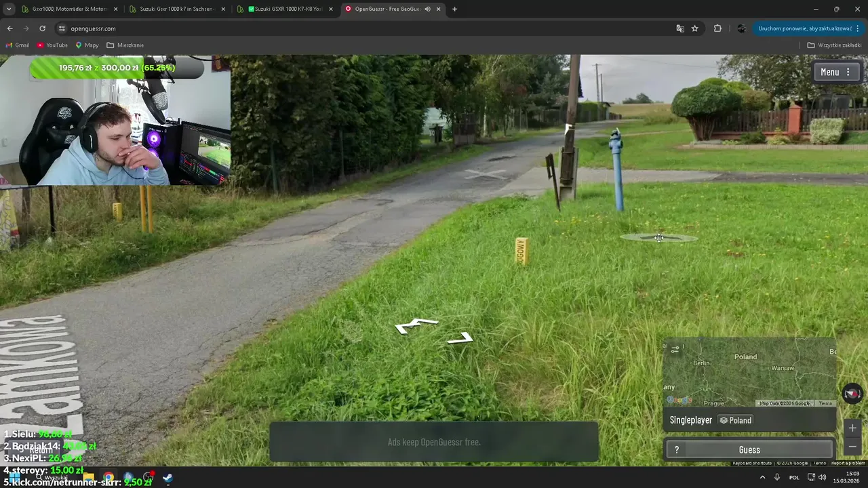Bookmark this page with the star
The height and width of the screenshot is (488, 868).
[x=695, y=28]
